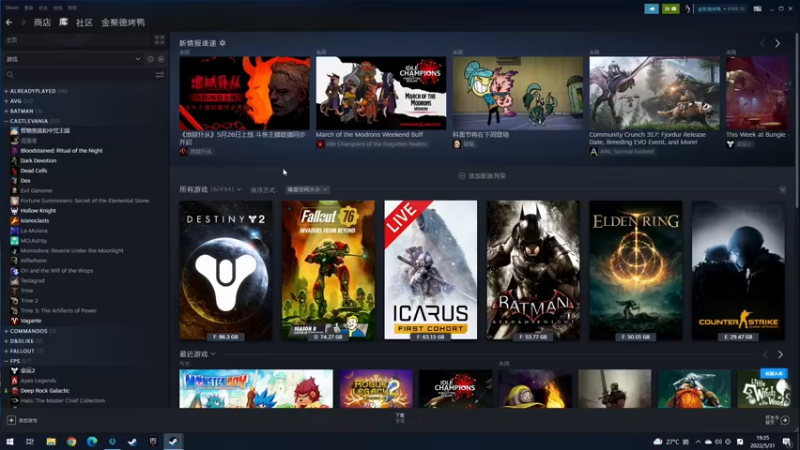
Task: Open Monster Boy recent game banner
Action: [x=256, y=389]
